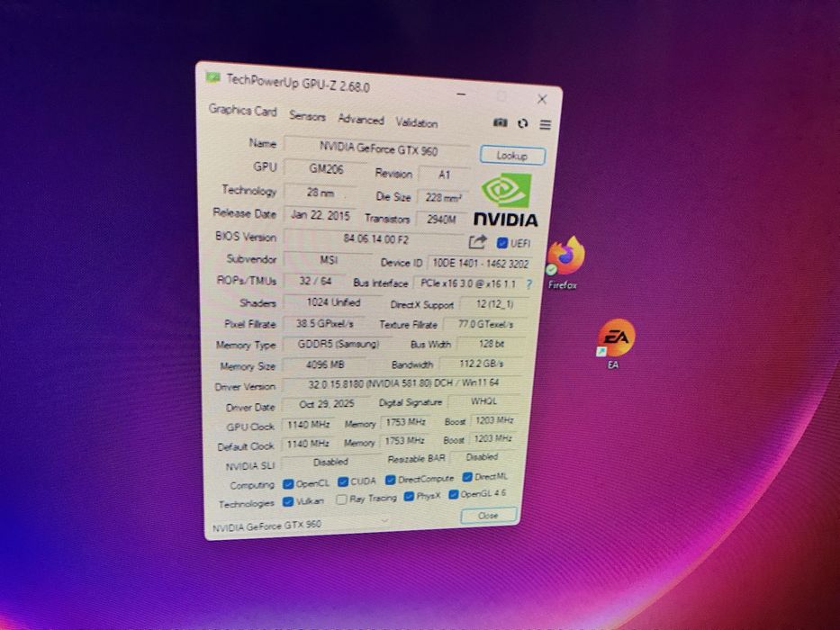840x630 pixels.
Task: Click the Resizable BAR field Disabled
Action: (482, 457)
